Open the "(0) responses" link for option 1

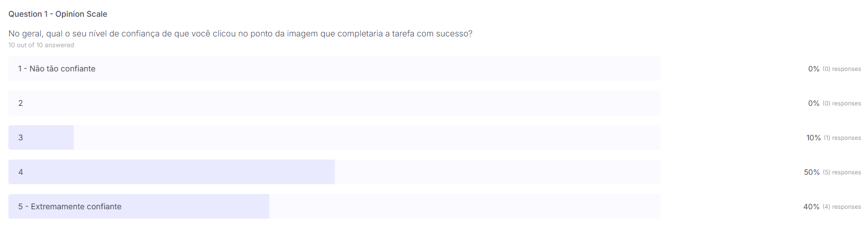coord(841,69)
